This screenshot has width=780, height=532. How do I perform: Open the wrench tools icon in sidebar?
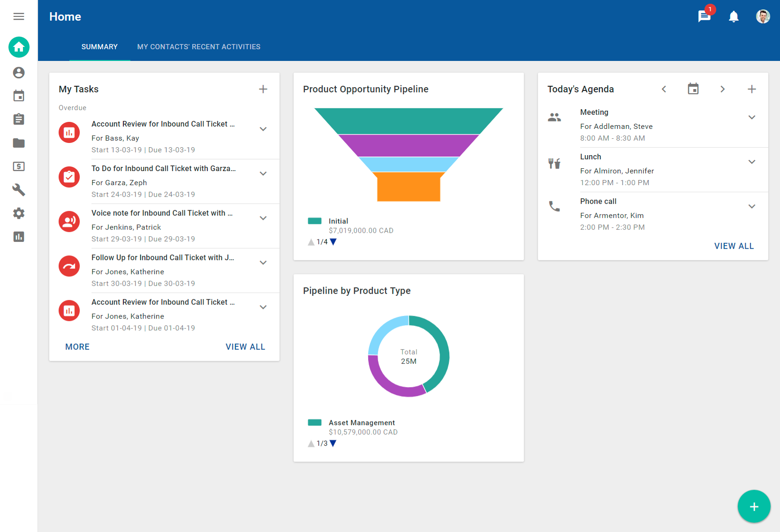[x=19, y=190]
